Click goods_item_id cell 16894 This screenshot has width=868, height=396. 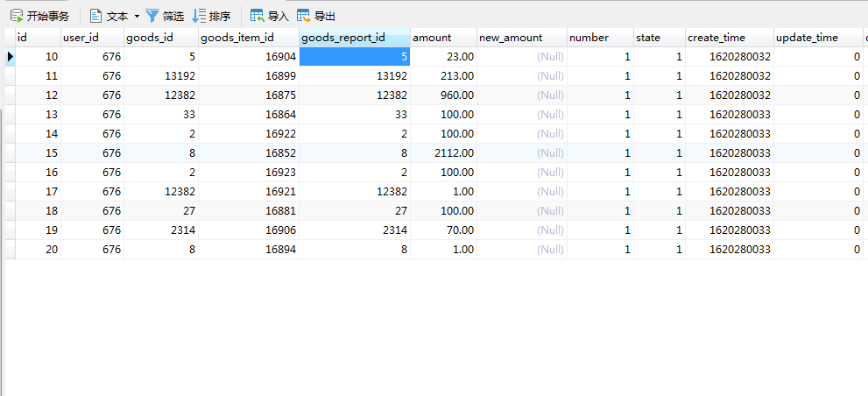249,249
